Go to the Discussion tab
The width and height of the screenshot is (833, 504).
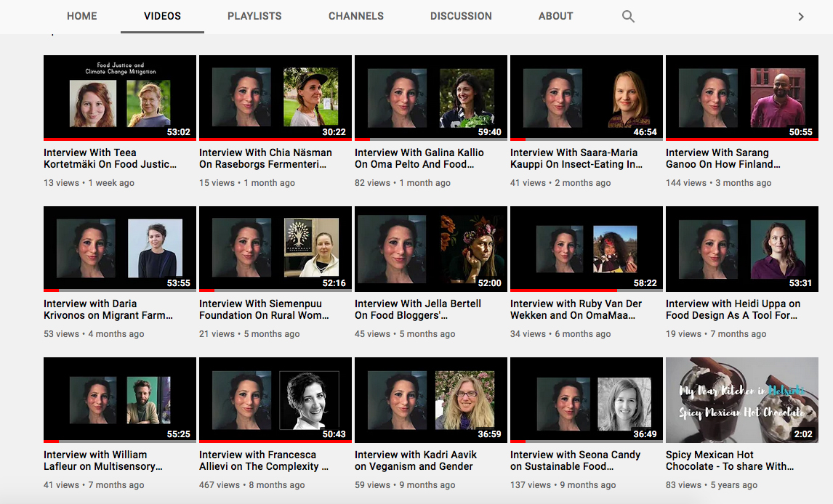pyautogui.click(x=461, y=16)
